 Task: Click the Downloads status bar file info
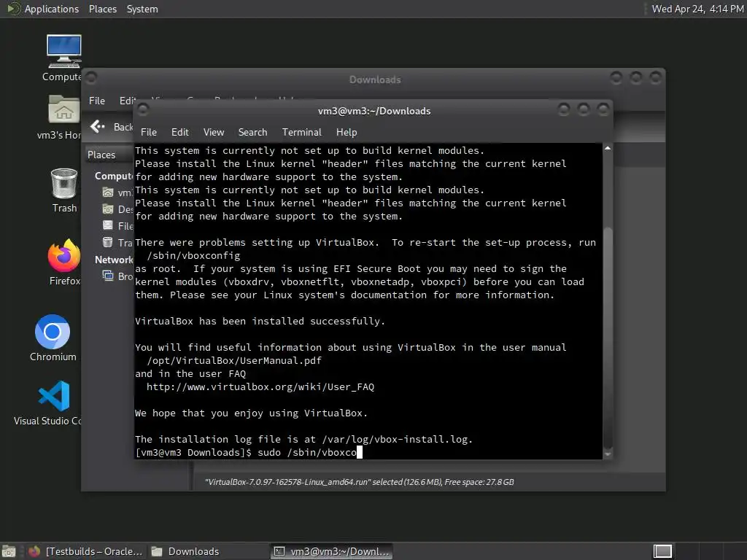pyautogui.click(x=359, y=482)
